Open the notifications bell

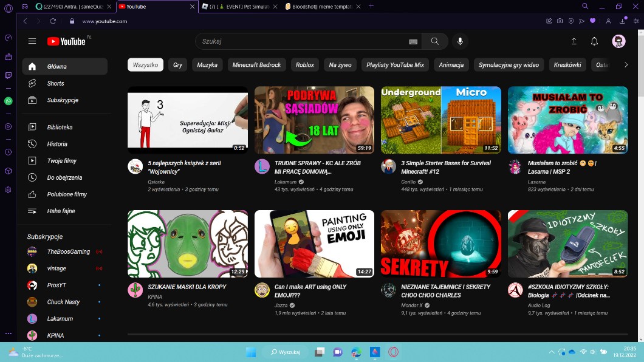pos(594,41)
